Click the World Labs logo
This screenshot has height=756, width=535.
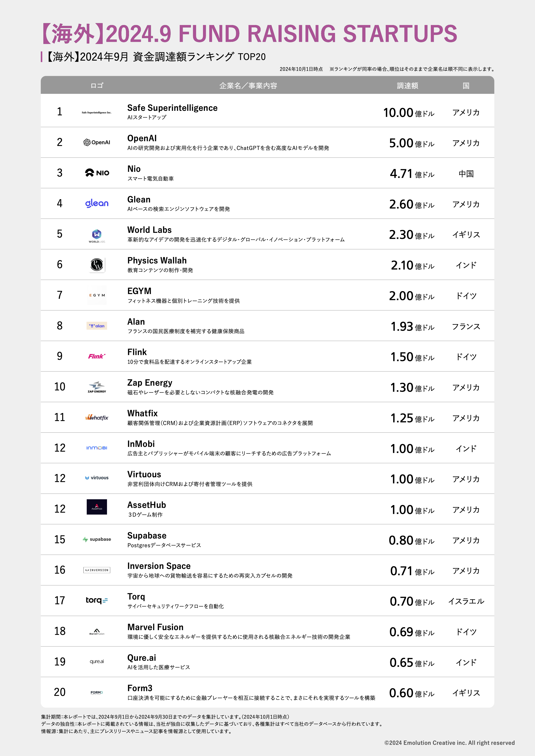click(96, 235)
